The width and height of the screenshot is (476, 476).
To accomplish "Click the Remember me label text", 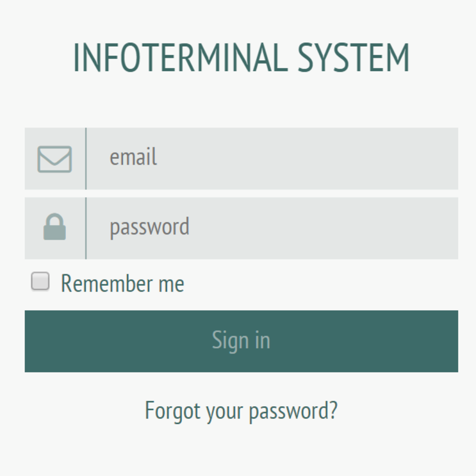I will tap(122, 283).
